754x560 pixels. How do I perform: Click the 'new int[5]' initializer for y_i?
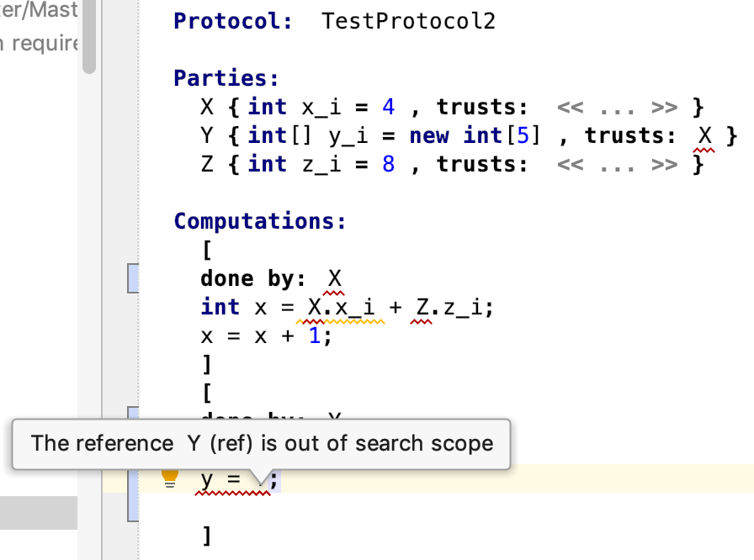[x=474, y=136]
